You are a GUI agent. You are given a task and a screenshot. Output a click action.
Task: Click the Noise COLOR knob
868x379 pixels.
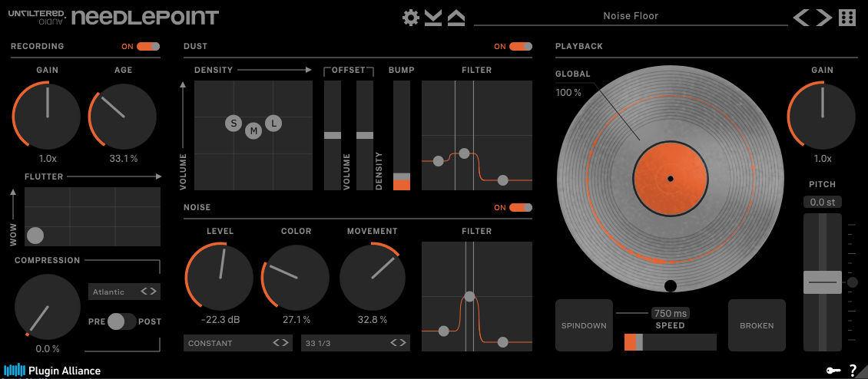pos(295,277)
